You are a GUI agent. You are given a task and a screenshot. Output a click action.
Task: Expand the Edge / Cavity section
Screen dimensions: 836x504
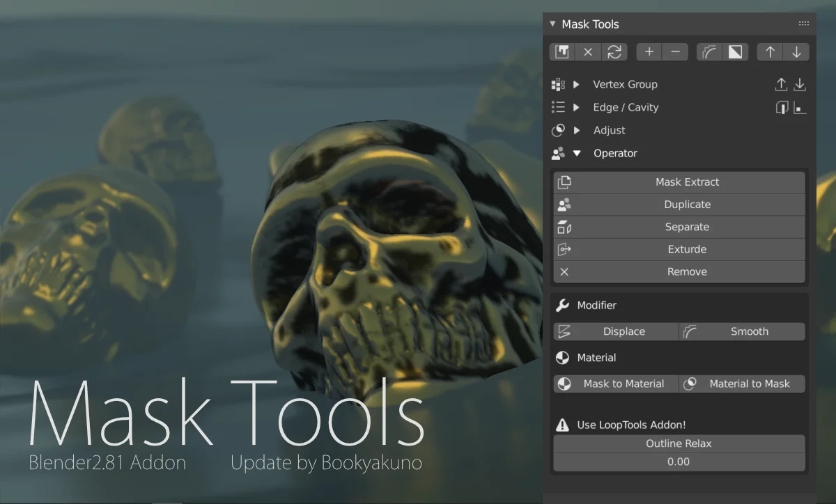[575, 107]
